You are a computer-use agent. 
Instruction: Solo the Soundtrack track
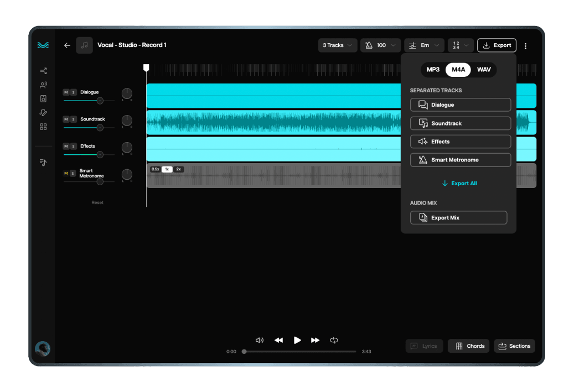click(x=73, y=119)
